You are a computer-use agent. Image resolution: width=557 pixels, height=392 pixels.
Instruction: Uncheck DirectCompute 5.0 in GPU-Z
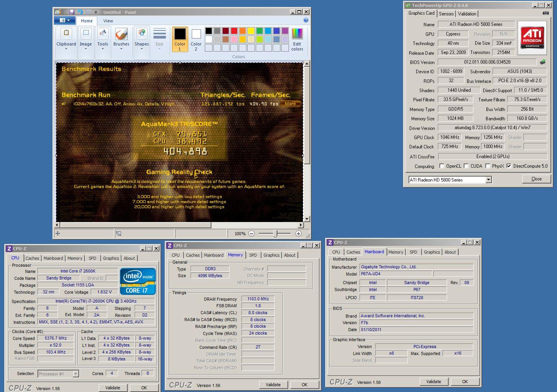click(x=509, y=166)
